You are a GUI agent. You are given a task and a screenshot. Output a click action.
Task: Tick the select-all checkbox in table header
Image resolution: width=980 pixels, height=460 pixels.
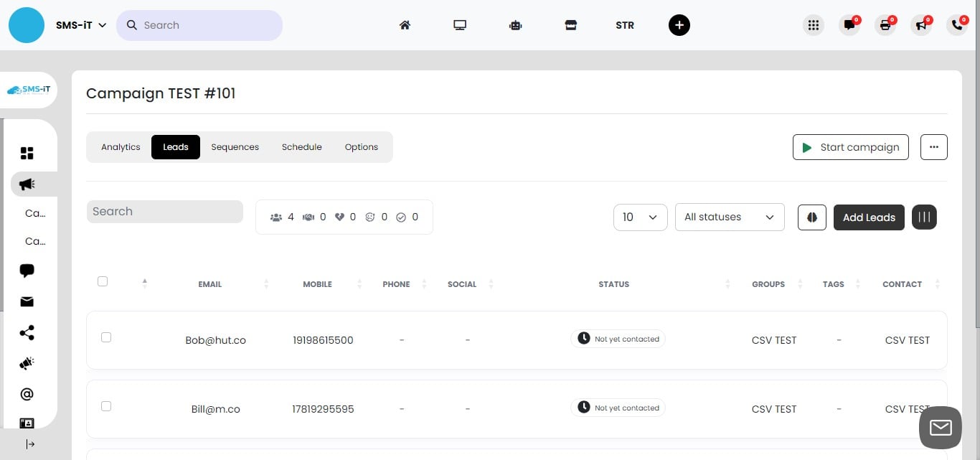pyautogui.click(x=103, y=281)
